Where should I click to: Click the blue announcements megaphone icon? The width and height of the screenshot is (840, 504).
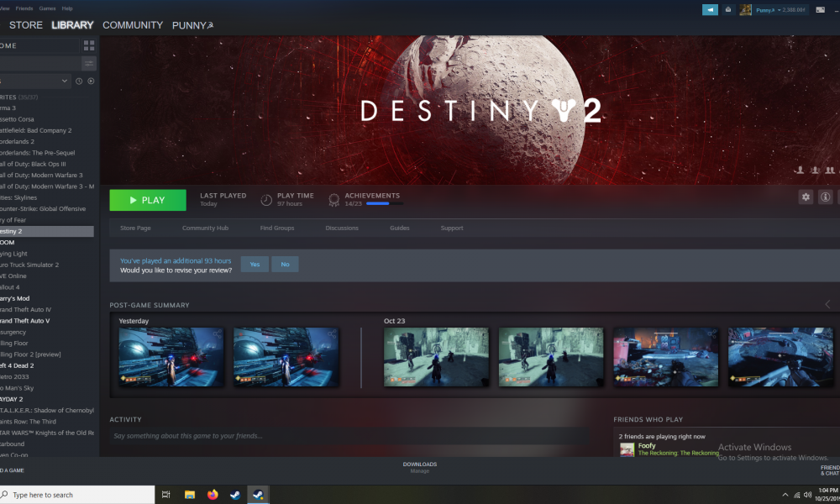(710, 9)
